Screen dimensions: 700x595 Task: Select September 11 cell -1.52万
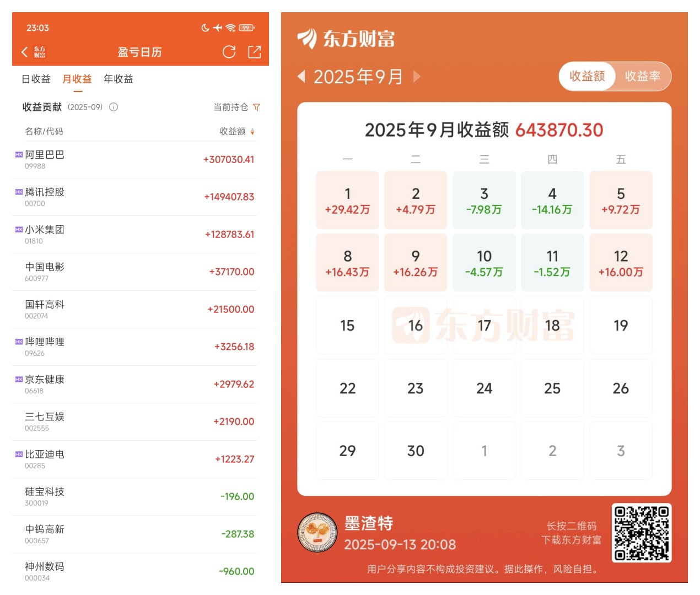(552, 263)
